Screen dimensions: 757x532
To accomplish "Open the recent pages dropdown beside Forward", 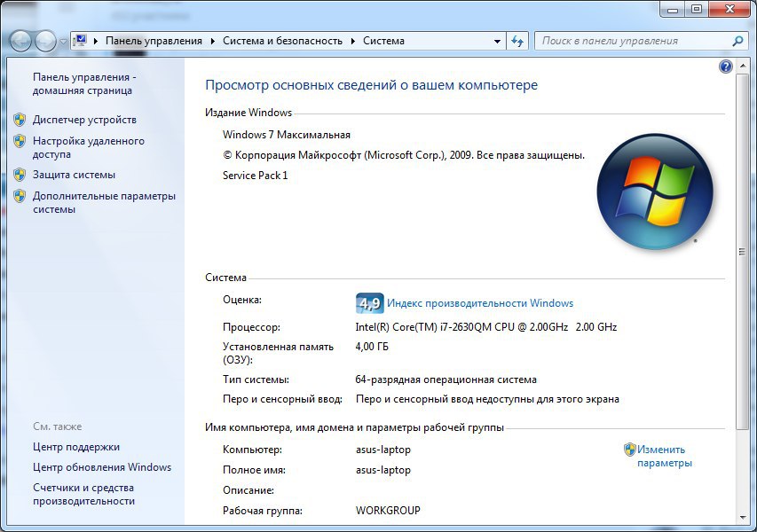I will pos(63,42).
